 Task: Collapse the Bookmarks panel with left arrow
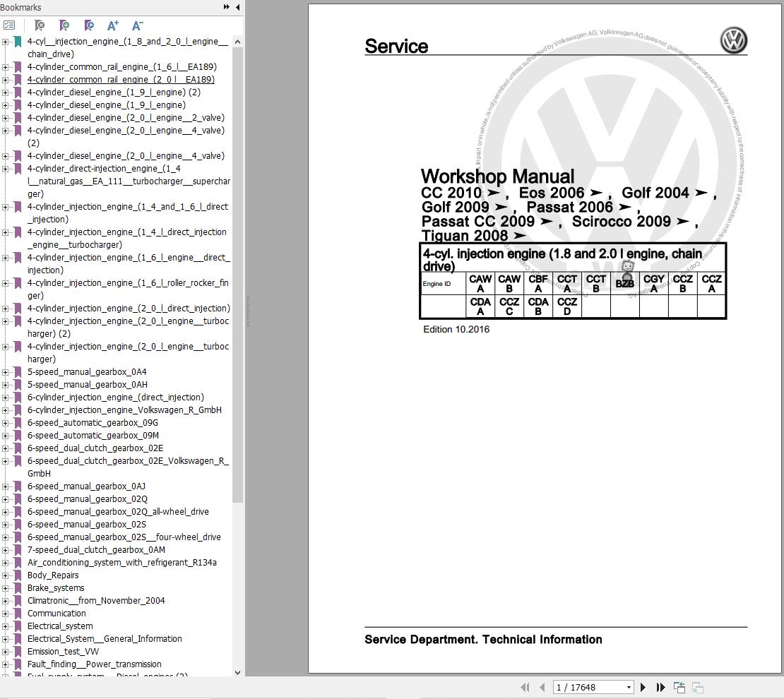click(237, 7)
